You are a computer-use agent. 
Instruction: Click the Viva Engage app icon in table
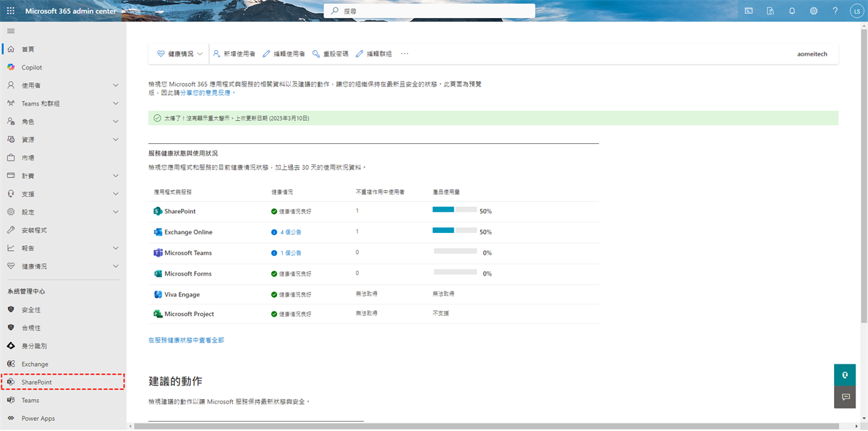(x=158, y=294)
